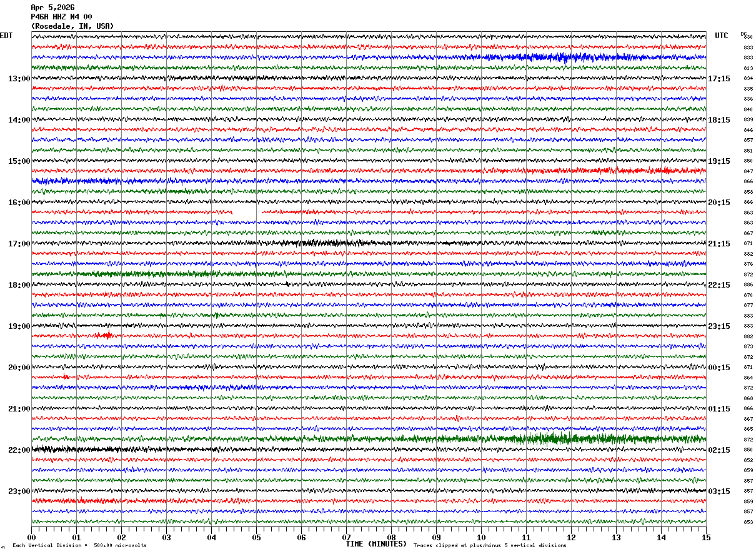Click the 13:00 EDT time label
Image resolution: width=756 pixels, height=554 pixels.
point(19,78)
